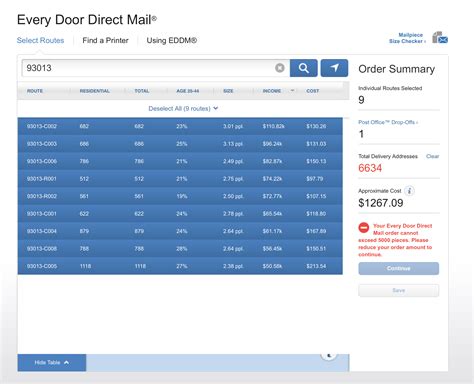Go to the Using EDDM tab
The image size is (474, 384).
tap(172, 40)
